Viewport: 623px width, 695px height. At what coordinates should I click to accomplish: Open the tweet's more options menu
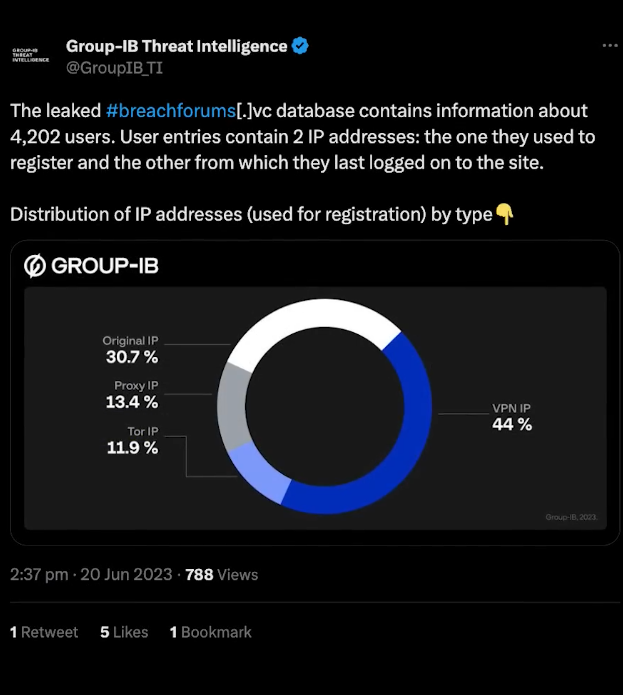(x=610, y=46)
